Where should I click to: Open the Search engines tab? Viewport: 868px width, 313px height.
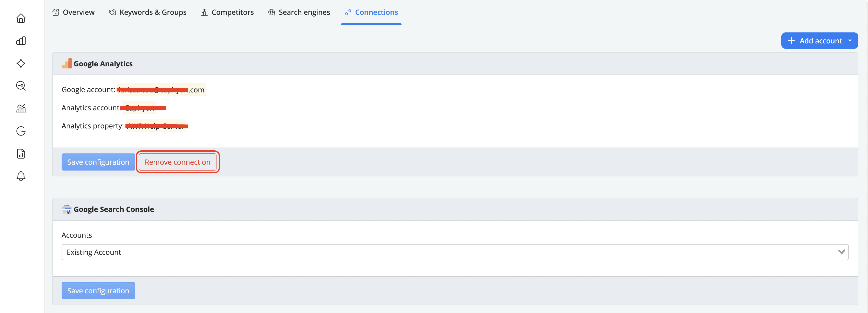tap(299, 13)
